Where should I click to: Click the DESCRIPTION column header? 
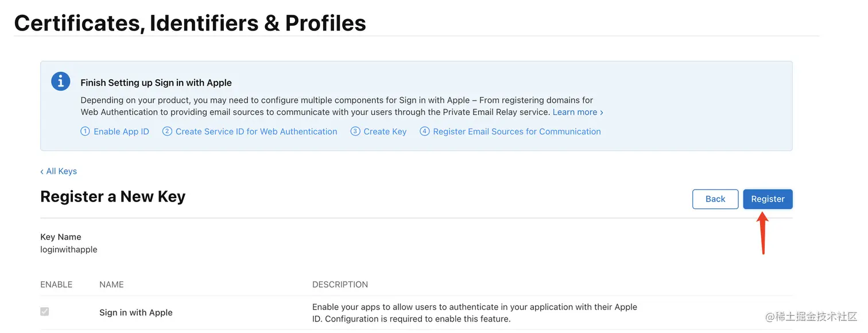(340, 285)
